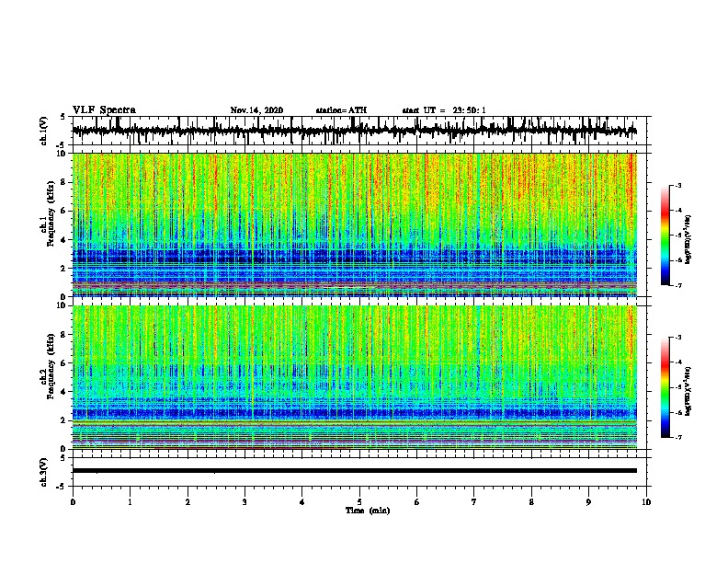The image size is (728, 563).
Task: Click time axis tick label '8'
Action: click(531, 502)
